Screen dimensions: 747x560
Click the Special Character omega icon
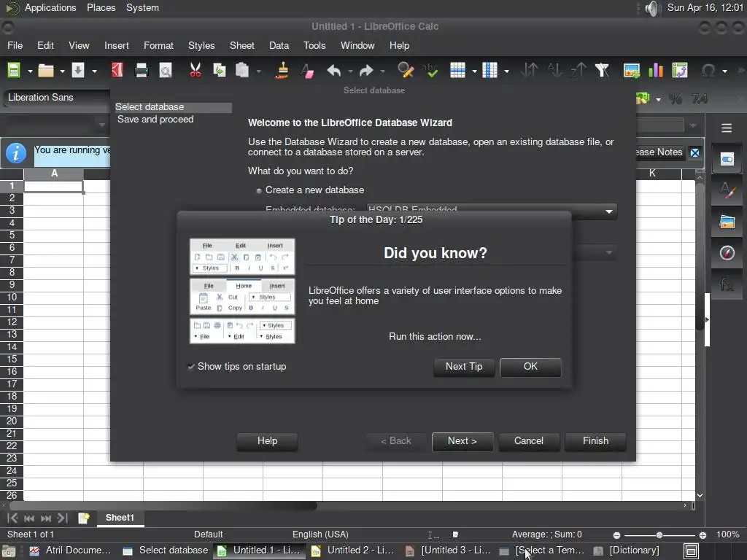point(708,71)
